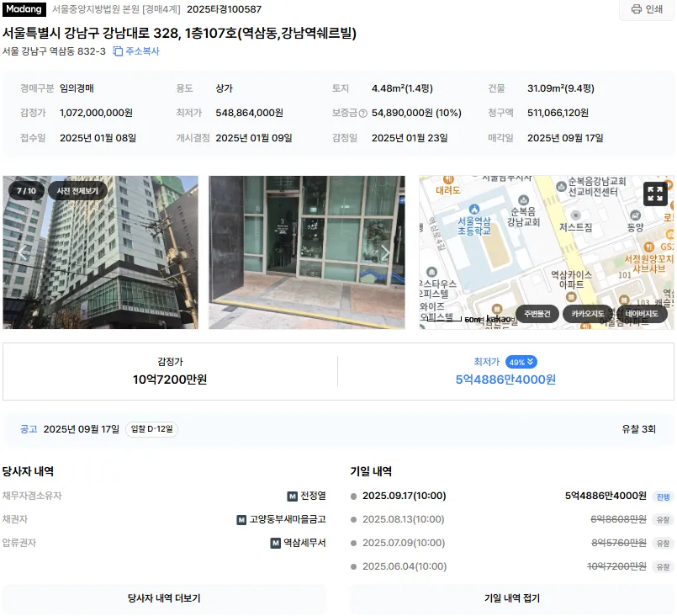The image size is (677, 616).
Task: Click the deposit (보증금) help question icon
Action: 363,113
